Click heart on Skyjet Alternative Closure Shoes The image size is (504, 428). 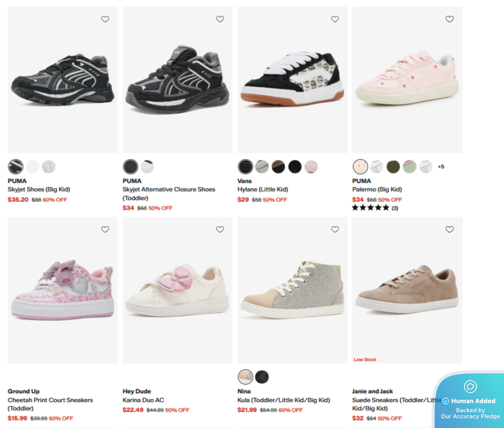point(220,19)
